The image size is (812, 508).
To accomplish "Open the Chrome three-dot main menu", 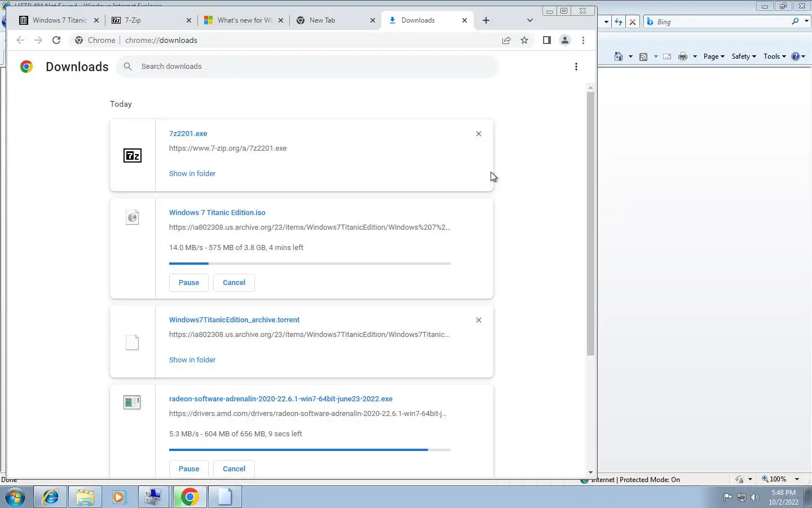I will tap(583, 40).
